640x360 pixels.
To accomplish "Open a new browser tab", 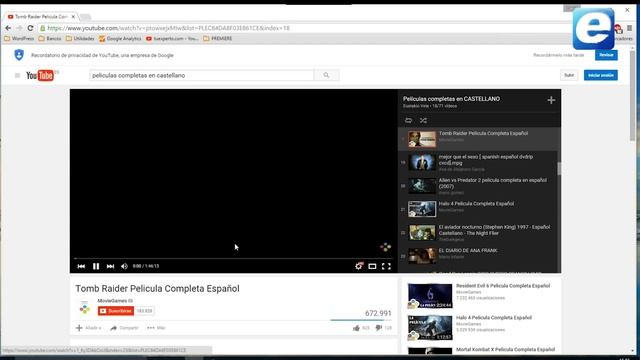I will (x=85, y=17).
